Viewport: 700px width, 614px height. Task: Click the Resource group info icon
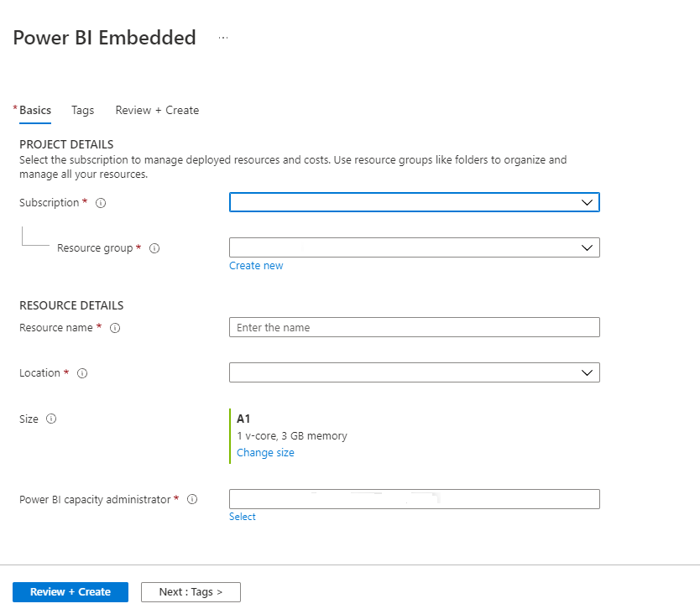pos(154,248)
